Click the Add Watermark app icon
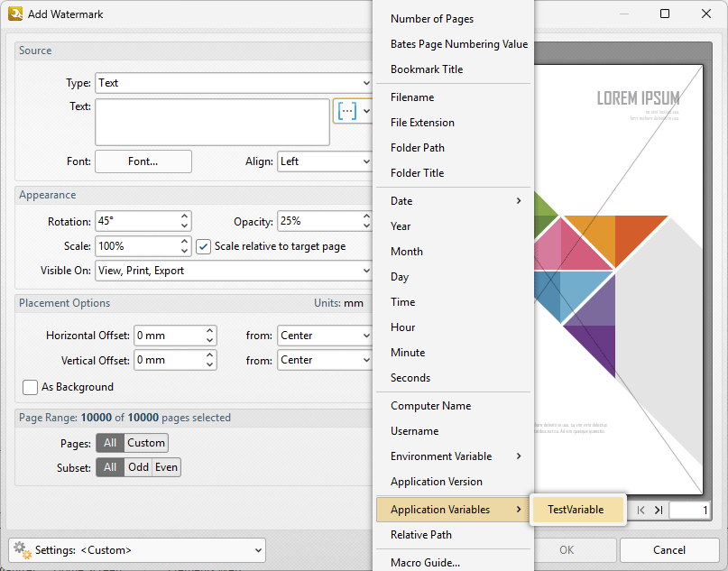The height and width of the screenshot is (571, 728). [x=15, y=14]
